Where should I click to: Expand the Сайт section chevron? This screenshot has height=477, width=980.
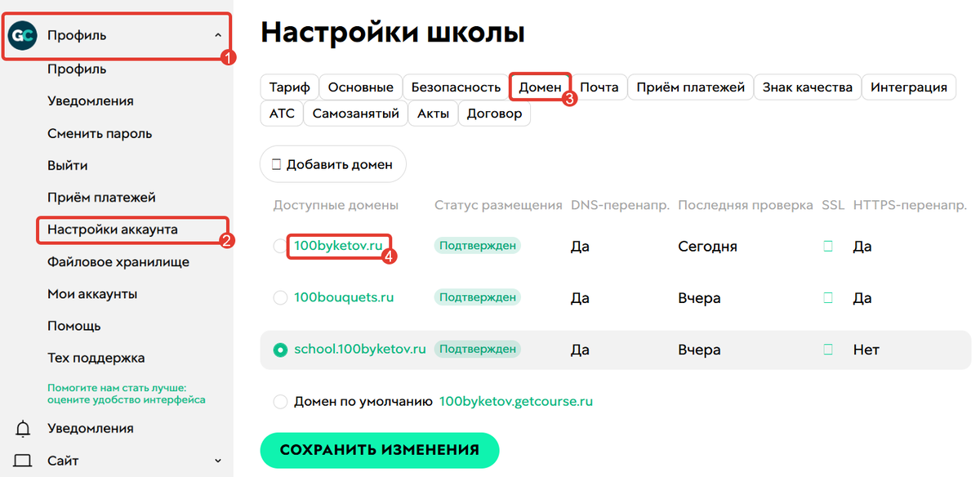coord(217,461)
